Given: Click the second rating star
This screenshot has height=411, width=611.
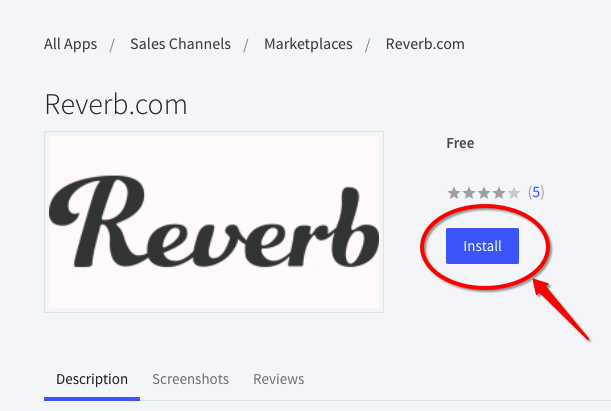Looking at the screenshot, I should 468,192.
